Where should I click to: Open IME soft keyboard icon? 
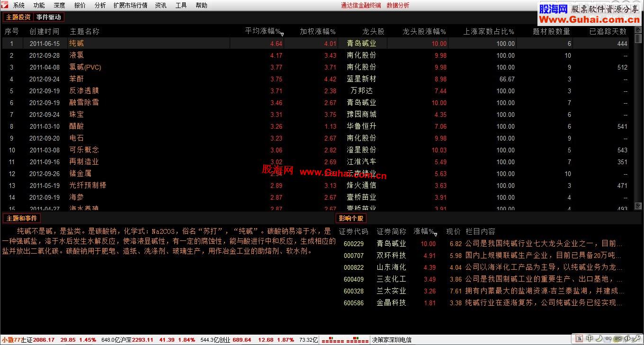[x=618, y=339]
